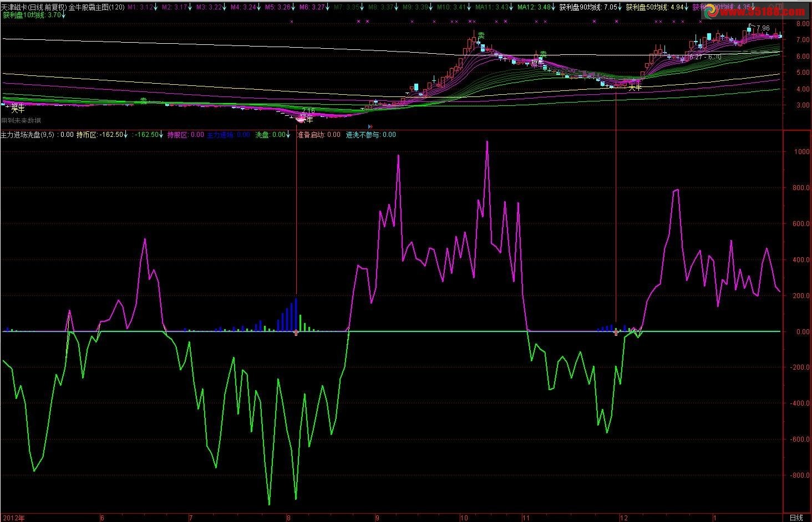Click month 12 on the time axis
Screen dimensions: 812x522
[x=624, y=518]
